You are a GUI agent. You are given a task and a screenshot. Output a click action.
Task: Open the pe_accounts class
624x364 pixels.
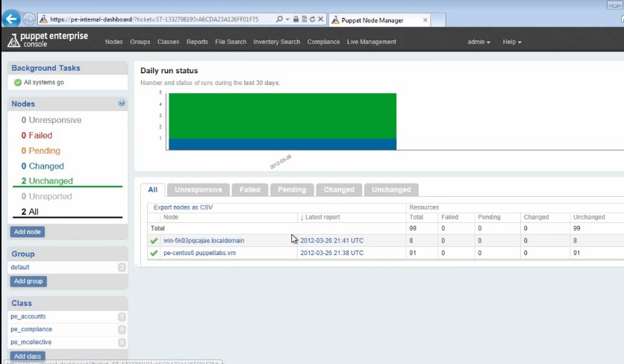click(28, 317)
